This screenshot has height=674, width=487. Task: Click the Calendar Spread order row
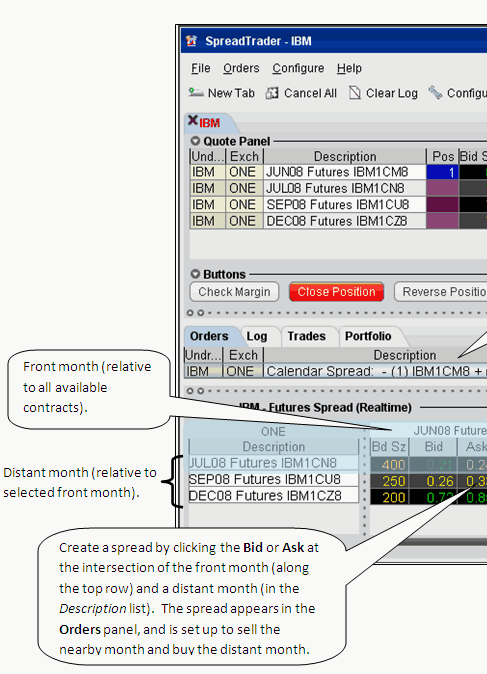335,371
